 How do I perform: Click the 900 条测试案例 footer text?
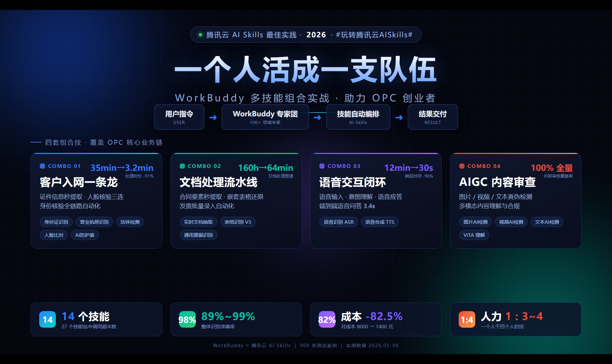click(318, 346)
